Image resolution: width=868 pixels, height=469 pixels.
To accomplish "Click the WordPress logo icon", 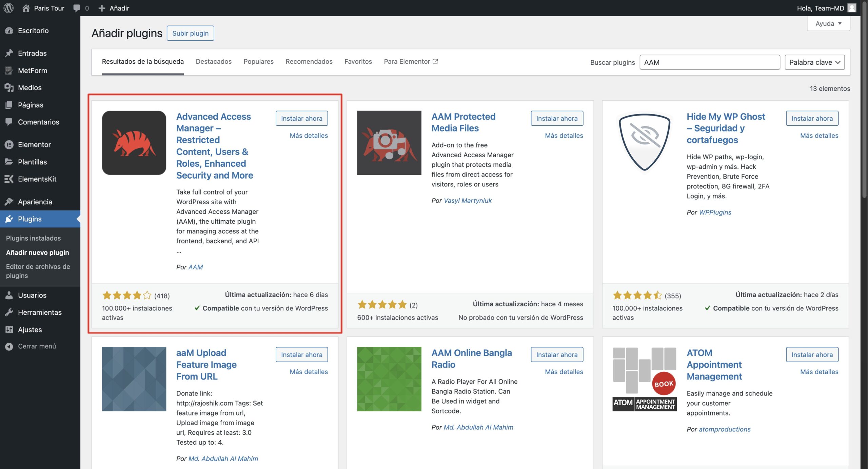I will [8, 8].
